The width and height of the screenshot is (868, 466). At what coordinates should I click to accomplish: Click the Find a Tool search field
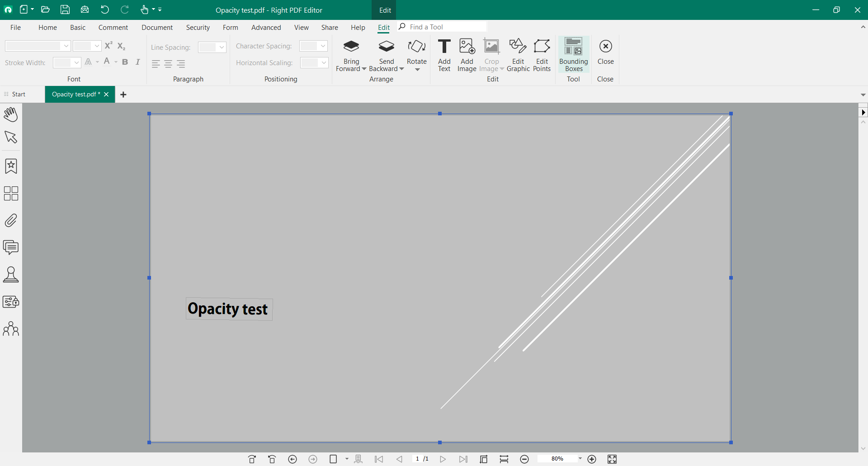(442, 27)
